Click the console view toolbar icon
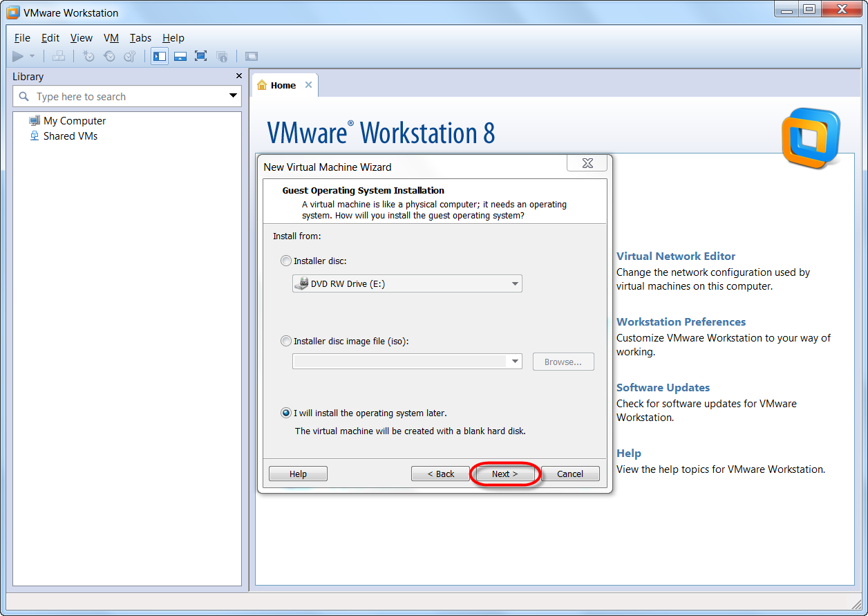 click(x=252, y=57)
